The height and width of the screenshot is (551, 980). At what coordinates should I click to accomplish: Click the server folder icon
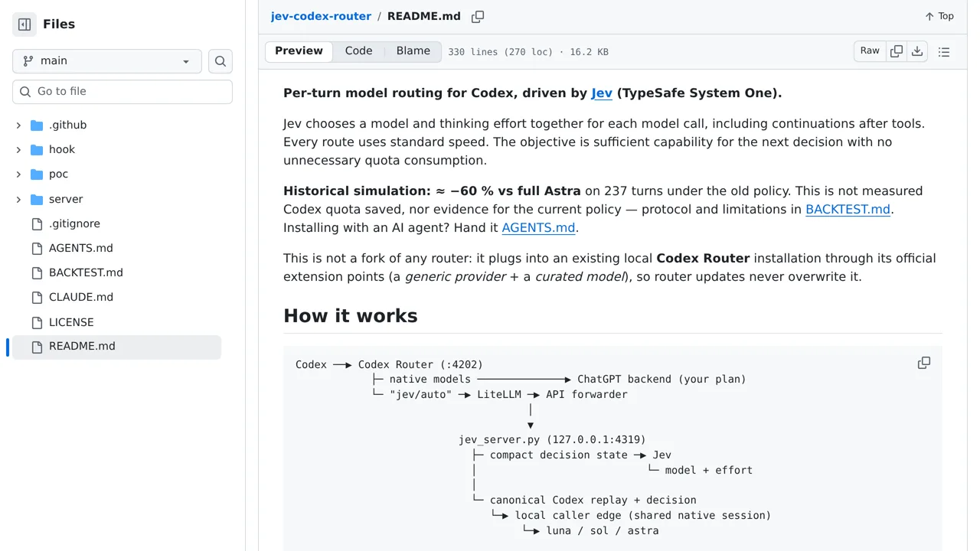37,200
